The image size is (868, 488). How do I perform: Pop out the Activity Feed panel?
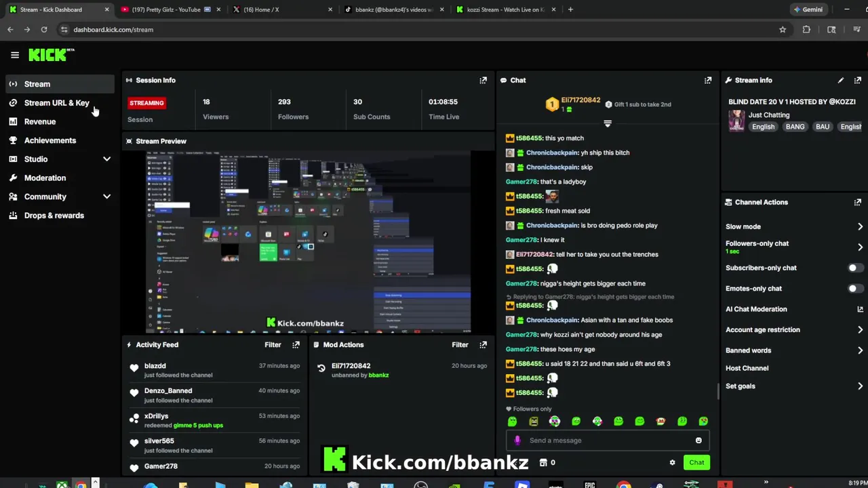296,344
